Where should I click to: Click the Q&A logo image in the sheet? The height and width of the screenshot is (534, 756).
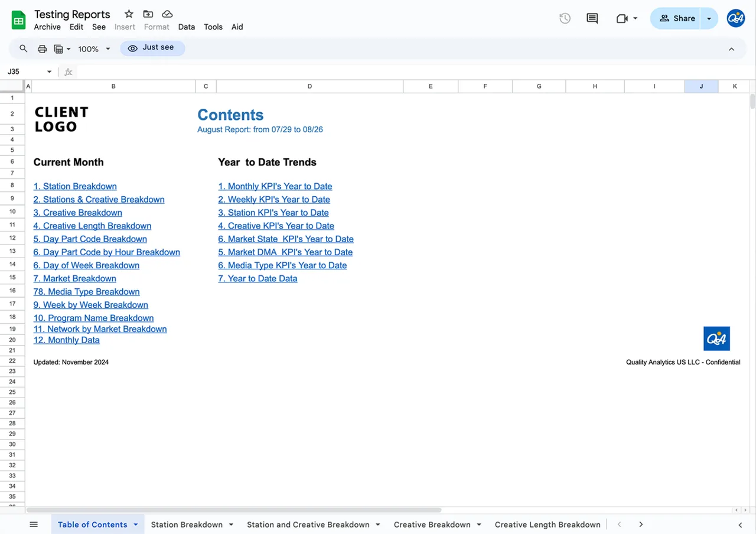tap(716, 339)
